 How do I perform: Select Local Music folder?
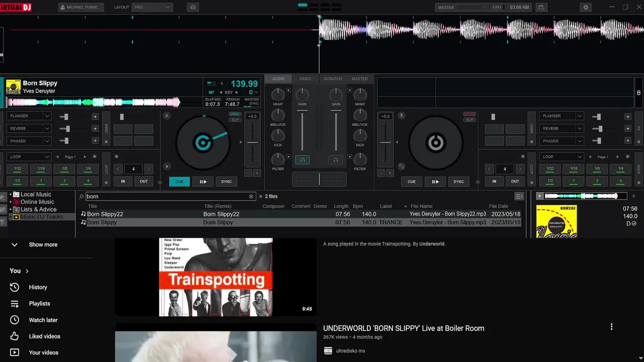click(x=36, y=195)
